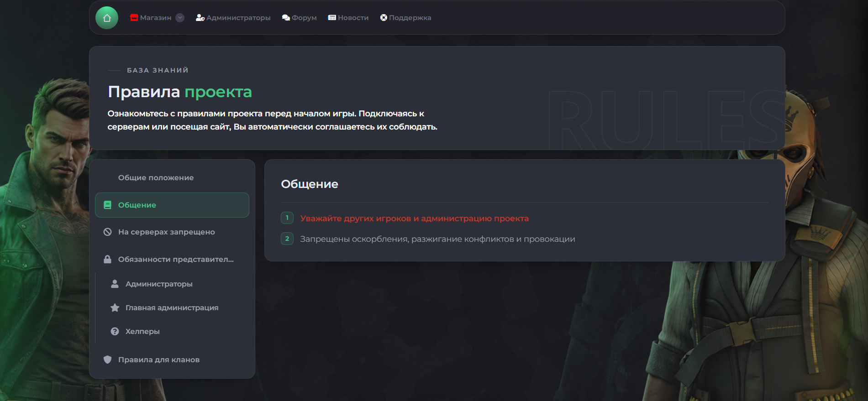Click the red shop icon beside Магазин

pyautogui.click(x=134, y=18)
